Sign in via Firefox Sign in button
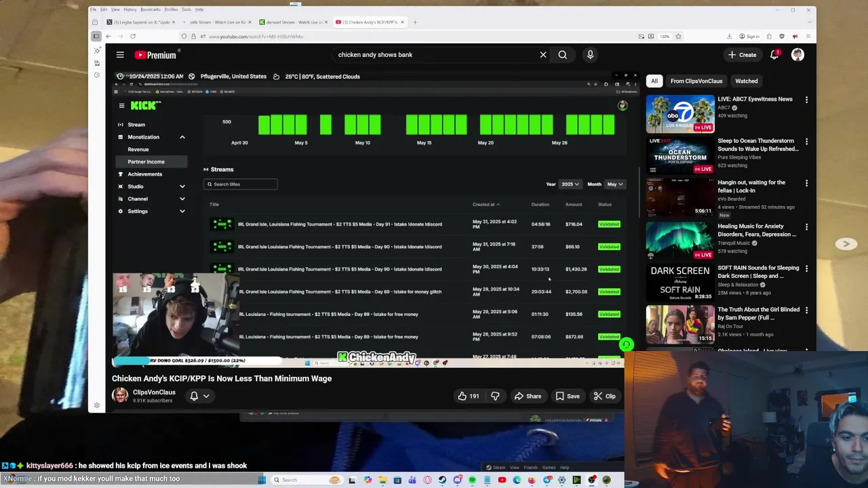868x488 pixels. tap(749, 36)
